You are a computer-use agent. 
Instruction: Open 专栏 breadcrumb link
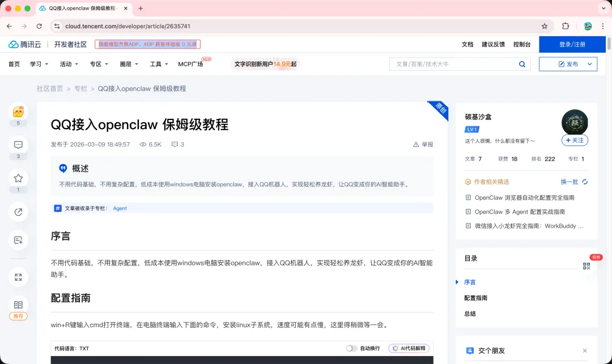pyautogui.click(x=81, y=89)
